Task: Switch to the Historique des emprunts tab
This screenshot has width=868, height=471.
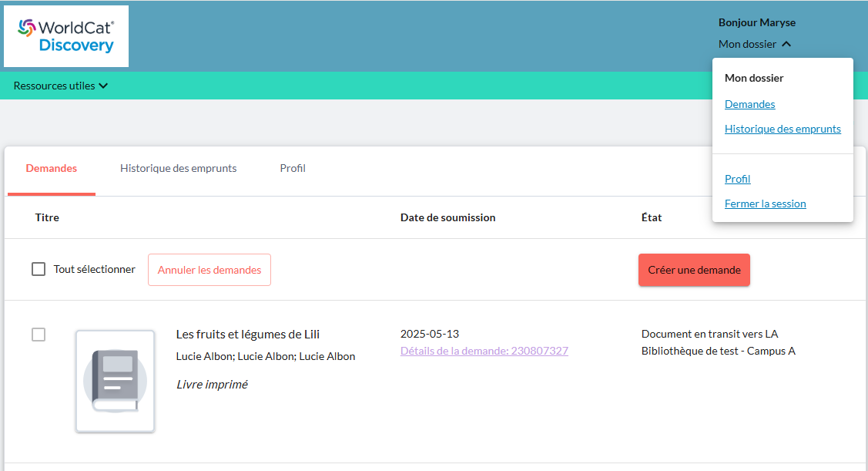Action: [x=178, y=168]
